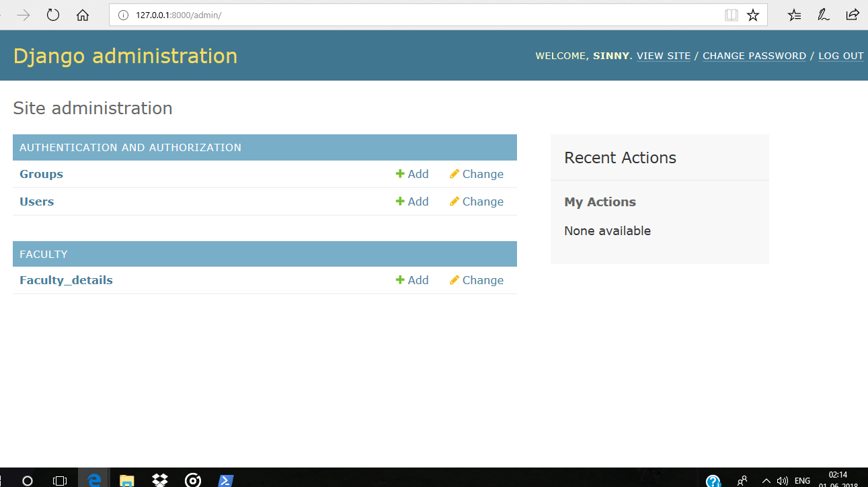
Task: Open File Explorer from taskbar
Action: pyautogui.click(x=126, y=480)
